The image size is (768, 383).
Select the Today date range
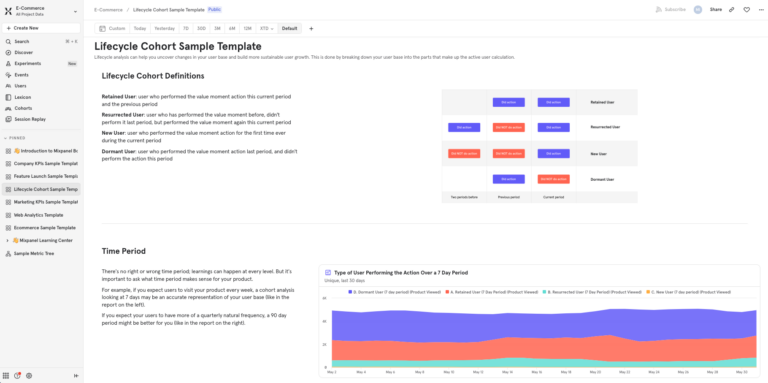(140, 28)
